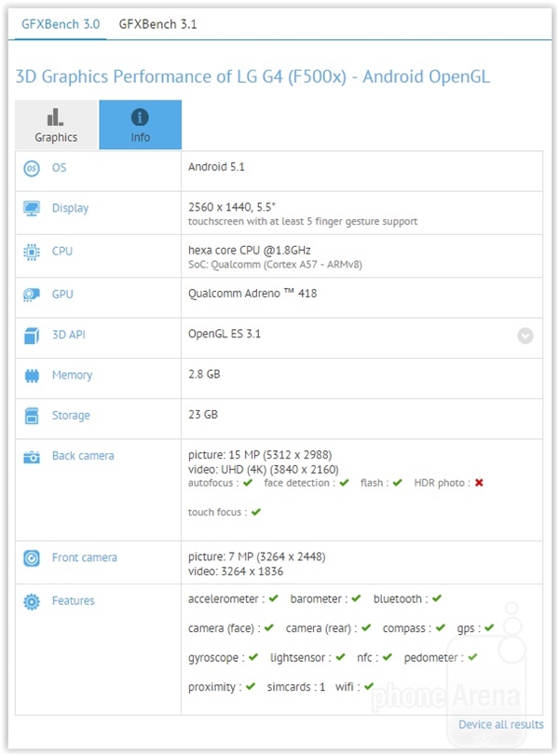The image size is (559, 756).
Task: Click the 2560 x 1440, 5.5" value
Action: [232, 207]
